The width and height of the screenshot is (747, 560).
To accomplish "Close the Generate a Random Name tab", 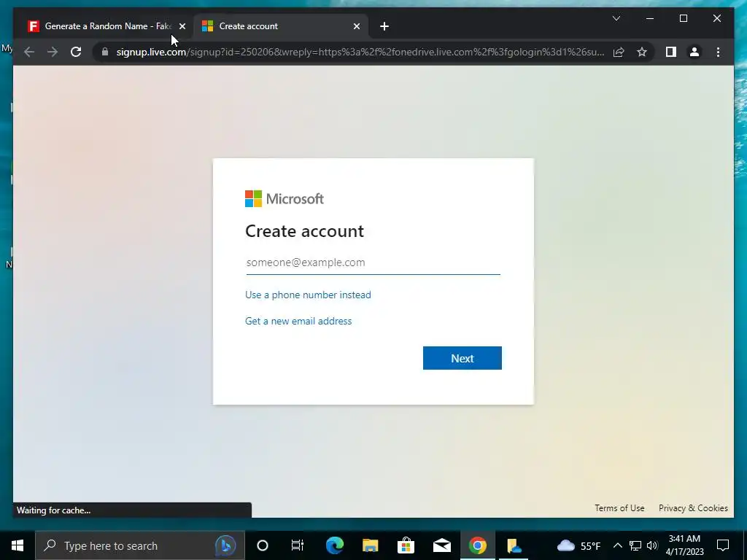I will (x=182, y=27).
